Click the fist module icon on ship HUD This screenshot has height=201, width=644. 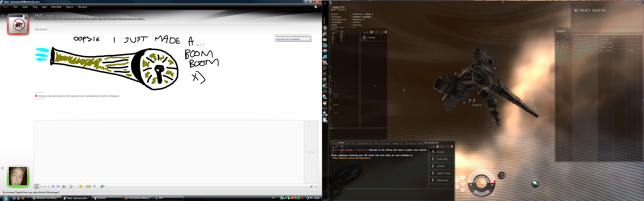click(x=501, y=175)
